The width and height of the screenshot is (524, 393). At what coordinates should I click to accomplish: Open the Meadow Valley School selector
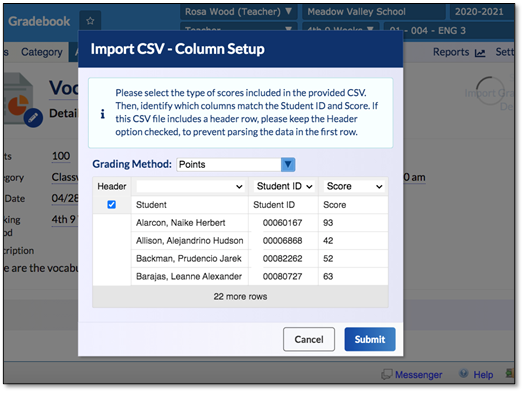tap(374, 12)
